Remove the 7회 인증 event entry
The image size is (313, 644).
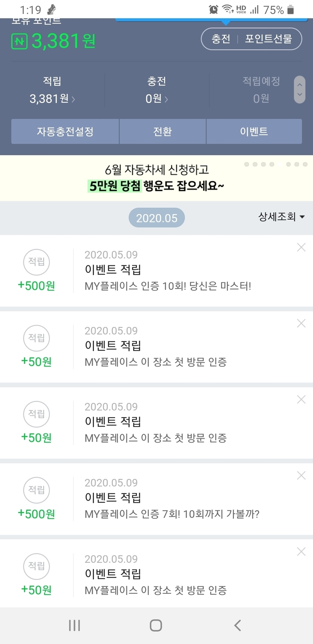pyautogui.click(x=301, y=476)
